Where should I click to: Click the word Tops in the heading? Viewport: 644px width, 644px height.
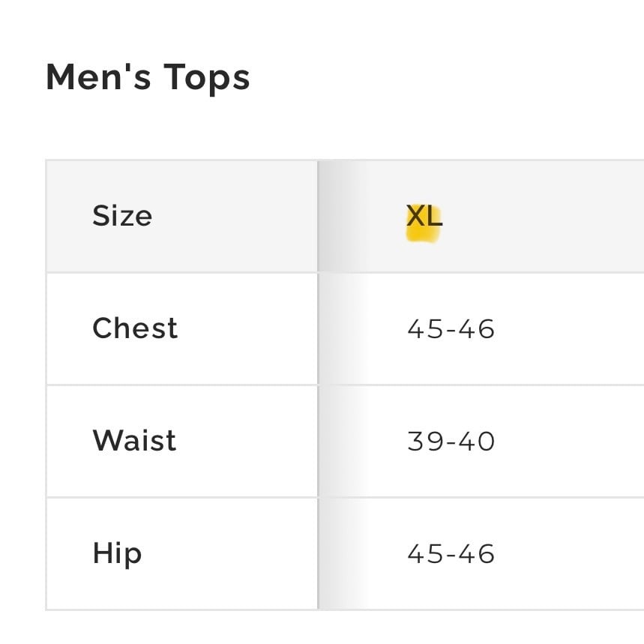click(x=207, y=78)
